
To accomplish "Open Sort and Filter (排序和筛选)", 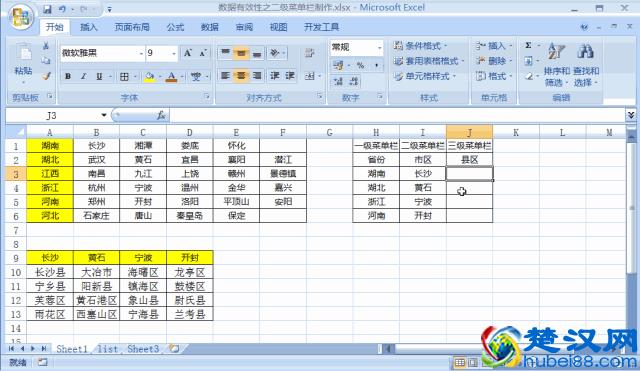I will tap(557, 64).
